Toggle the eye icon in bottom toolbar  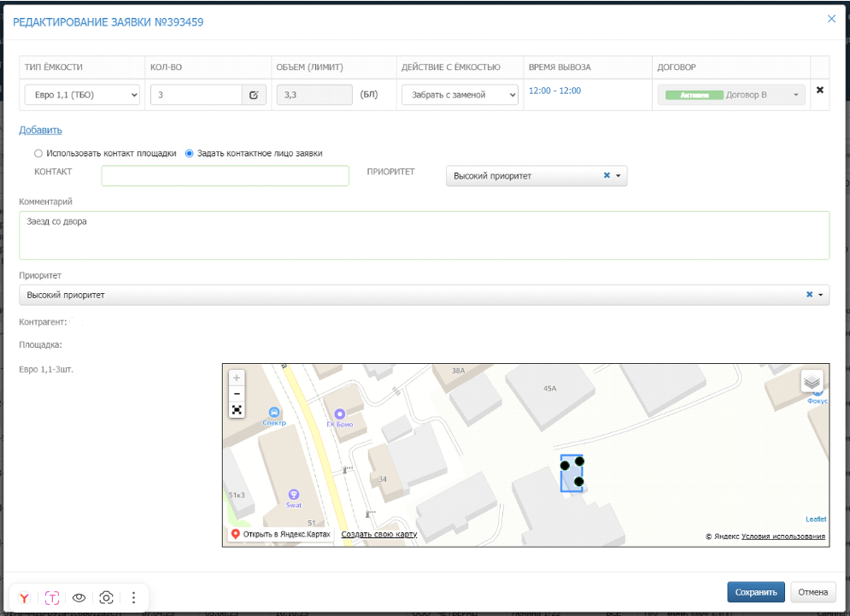tap(79, 598)
